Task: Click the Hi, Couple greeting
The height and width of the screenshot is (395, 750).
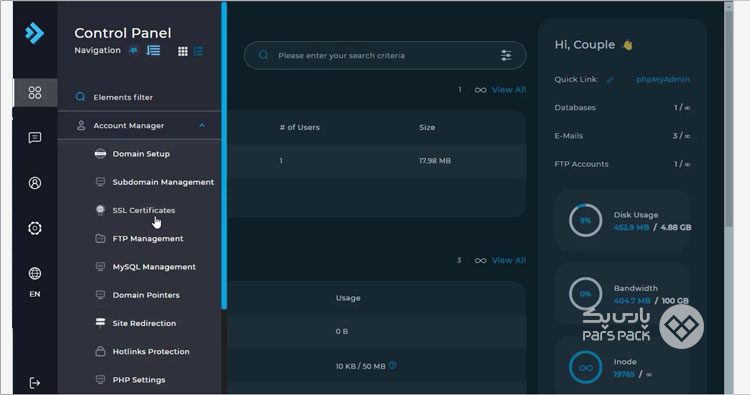Action: click(x=585, y=44)
